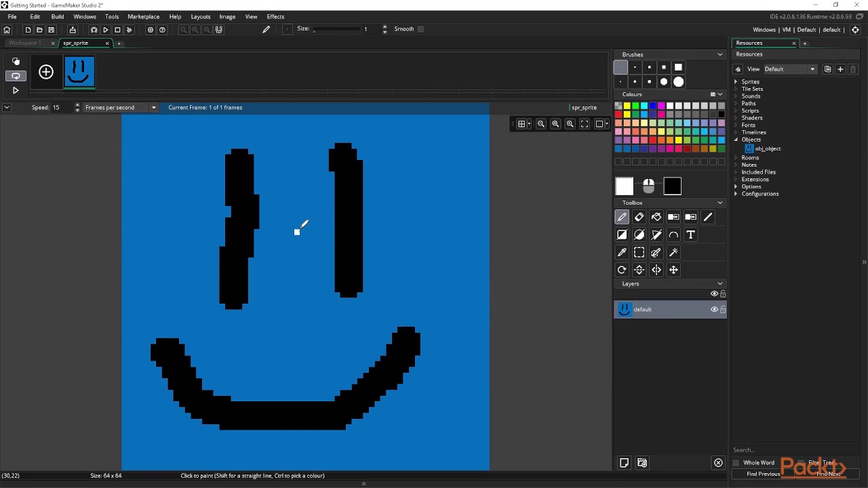Image resolution: width=868 pixels, height=488 pixels.
Task: Select the Arc curve tool
Action: (x=673, y=235)
